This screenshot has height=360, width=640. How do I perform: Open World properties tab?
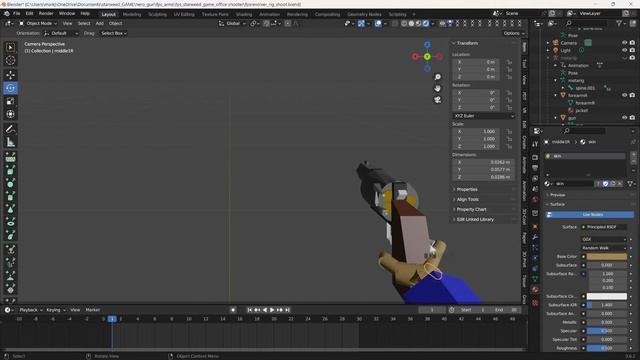tap(535, 200)
